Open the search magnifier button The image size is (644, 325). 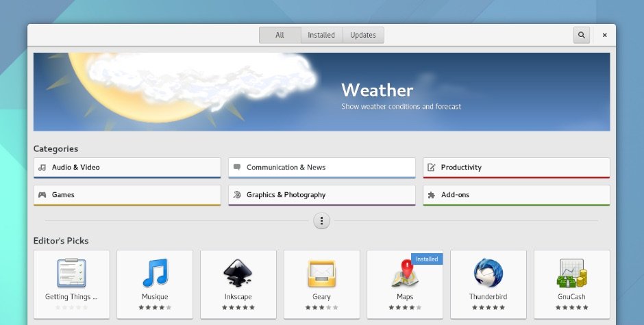coord(581,36)
